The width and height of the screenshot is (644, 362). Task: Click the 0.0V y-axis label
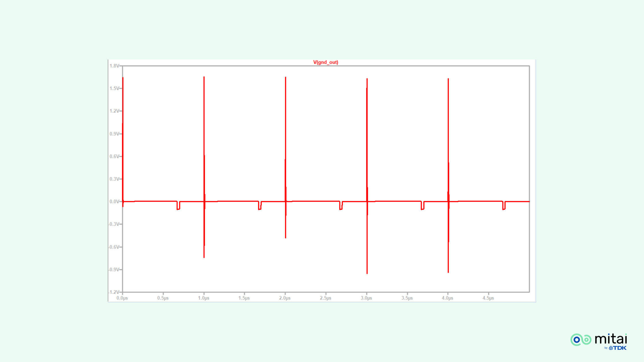click(x=114, y=201)
